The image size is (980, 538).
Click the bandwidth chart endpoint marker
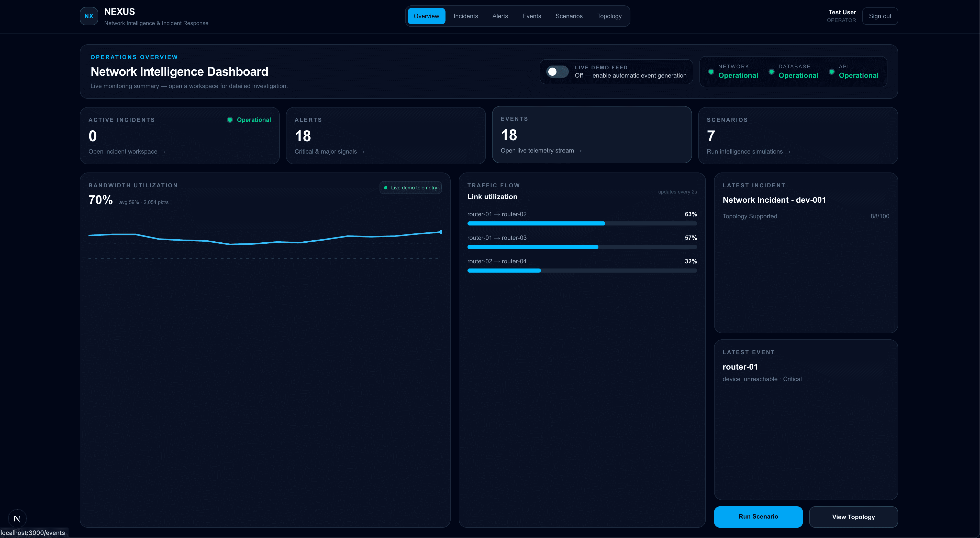pyautogui.click(x=441, y=232)
